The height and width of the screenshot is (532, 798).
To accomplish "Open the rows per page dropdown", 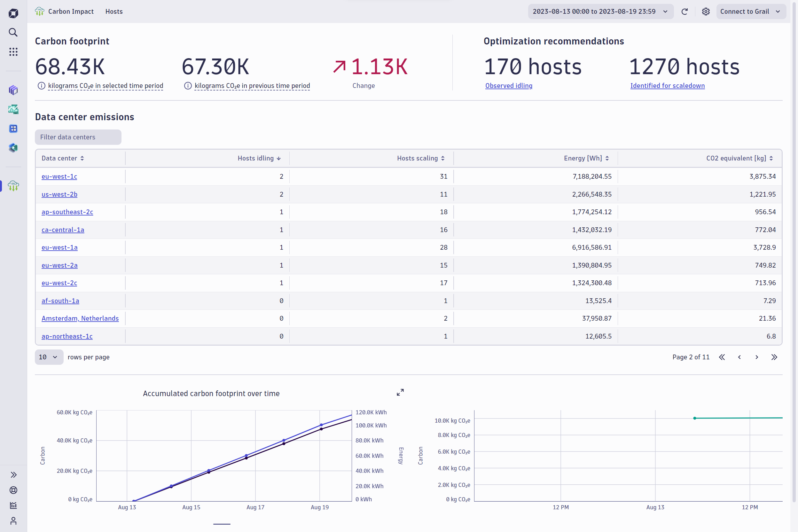I will coord(49,357).
